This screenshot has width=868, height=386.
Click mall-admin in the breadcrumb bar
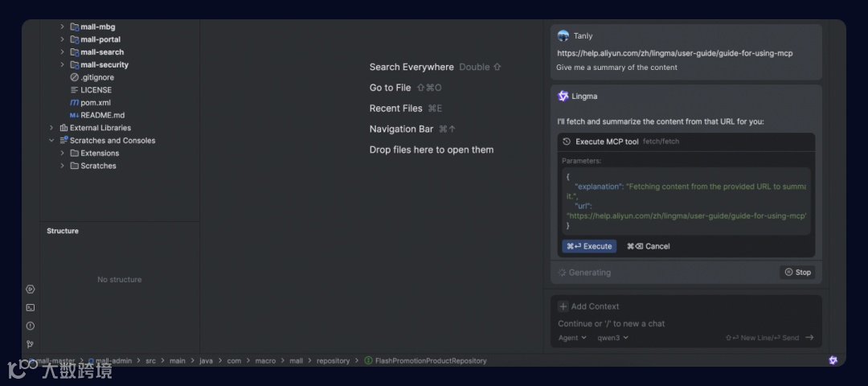click(113, 360)
